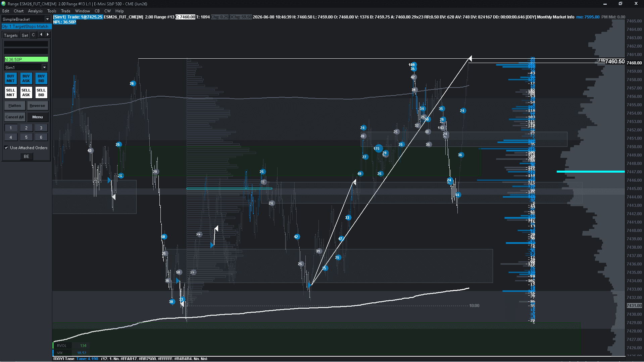
Task: Open the CB menu
Action: click(97, 11)
